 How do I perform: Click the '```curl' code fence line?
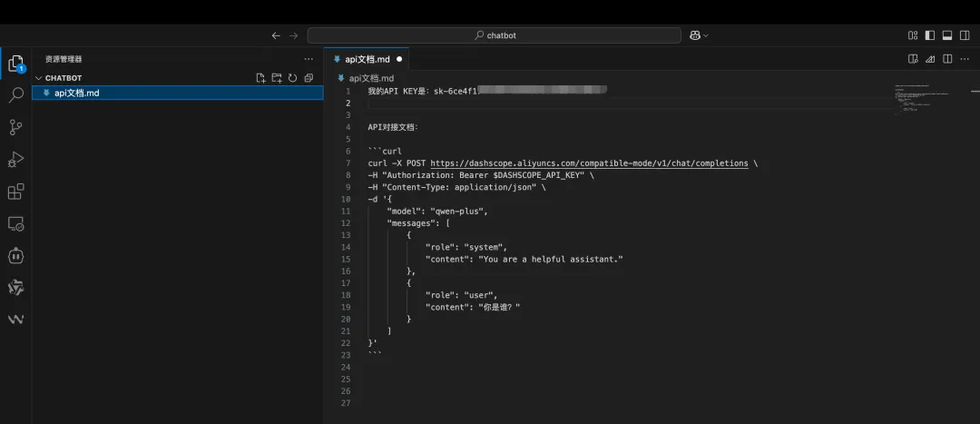pyautogui.click(x=385, y=152)
